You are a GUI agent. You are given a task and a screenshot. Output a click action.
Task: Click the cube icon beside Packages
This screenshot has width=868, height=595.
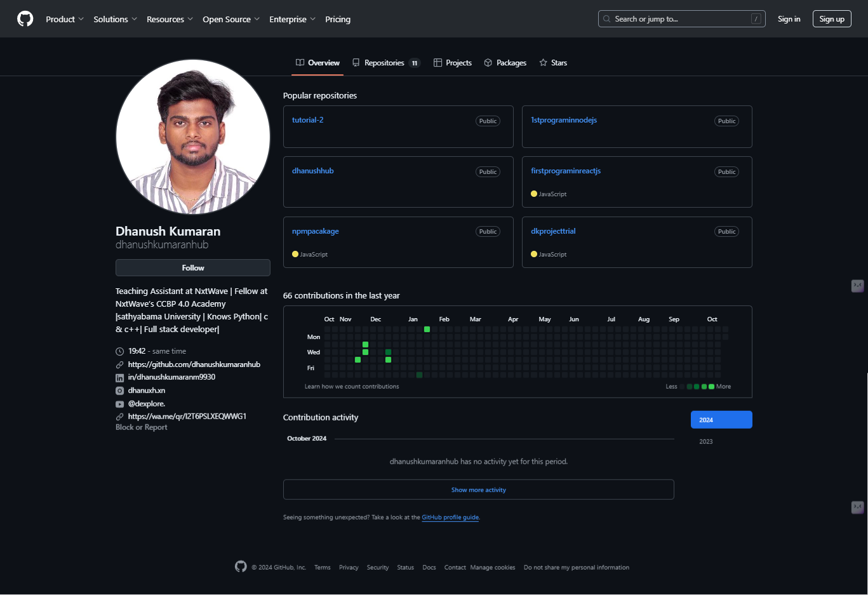488,63
